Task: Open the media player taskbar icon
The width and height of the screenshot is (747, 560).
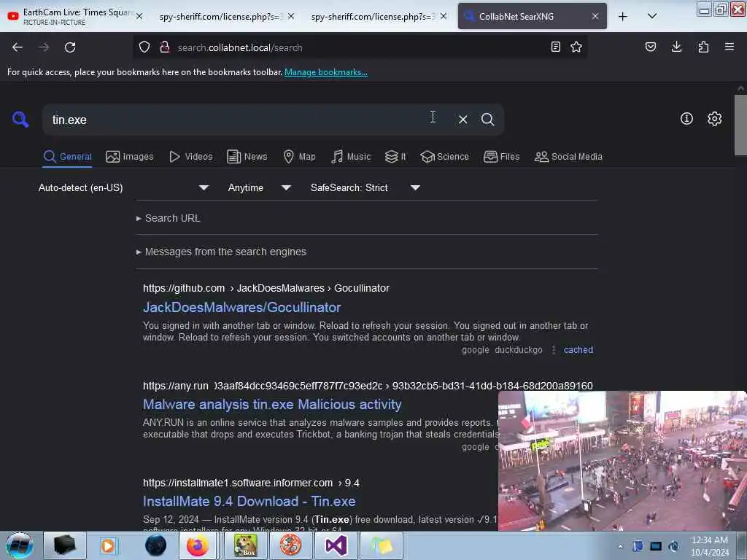Action: tap(108, 545)
